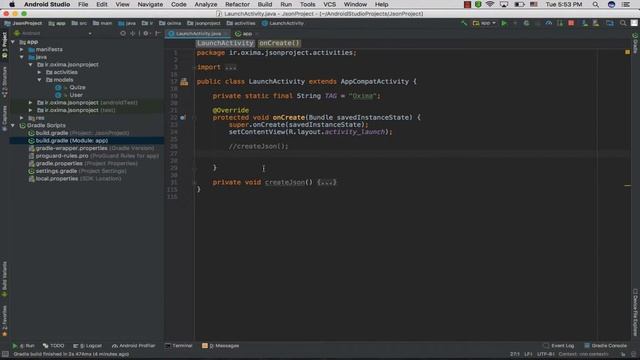Click the LaunchActivity breadcrumb in editor

(x=225, y=43)
